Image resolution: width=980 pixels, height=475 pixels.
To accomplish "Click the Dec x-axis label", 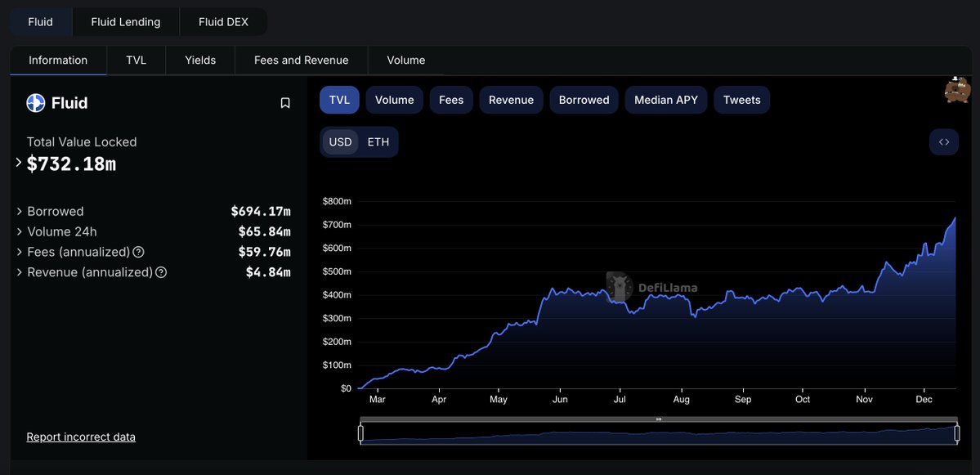I will pyautogui.click(x=923, y=399).
